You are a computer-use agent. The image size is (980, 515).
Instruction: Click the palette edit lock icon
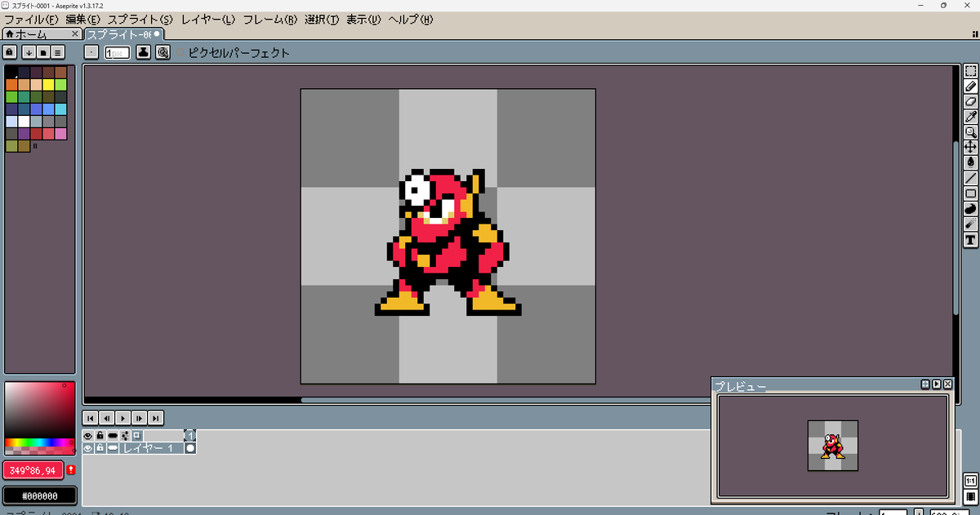click(10, 52)
